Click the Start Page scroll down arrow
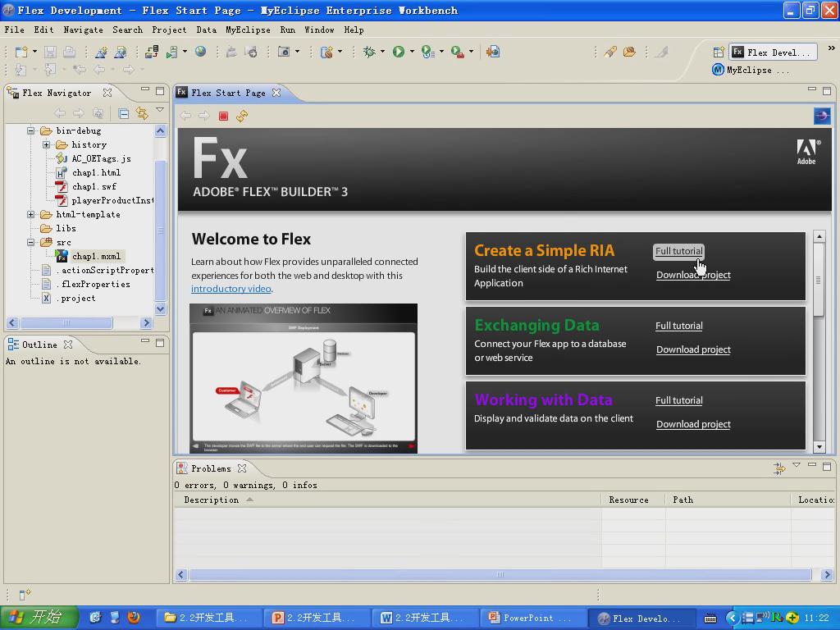This screenshot has width=840, height=630. 819,447
